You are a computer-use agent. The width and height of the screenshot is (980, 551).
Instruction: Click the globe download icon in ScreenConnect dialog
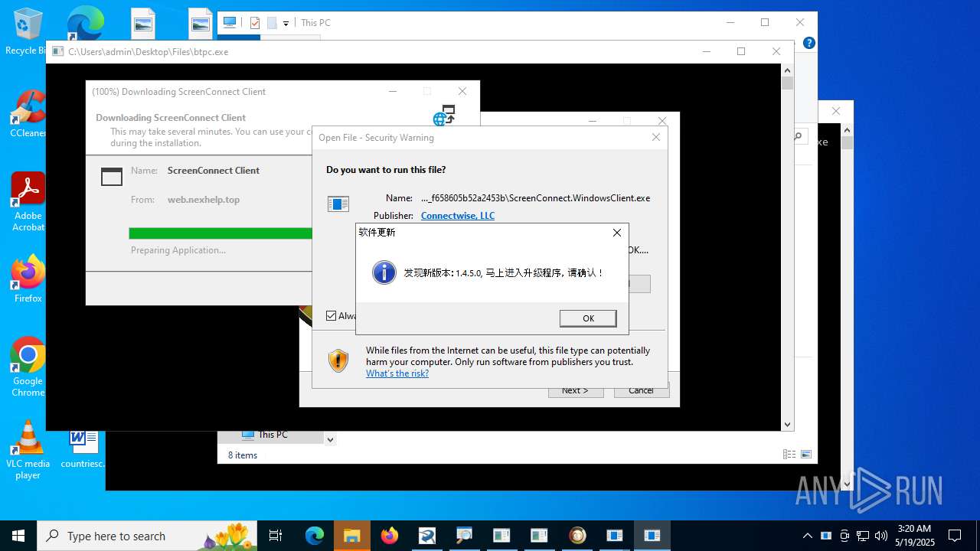coord(444,116)
